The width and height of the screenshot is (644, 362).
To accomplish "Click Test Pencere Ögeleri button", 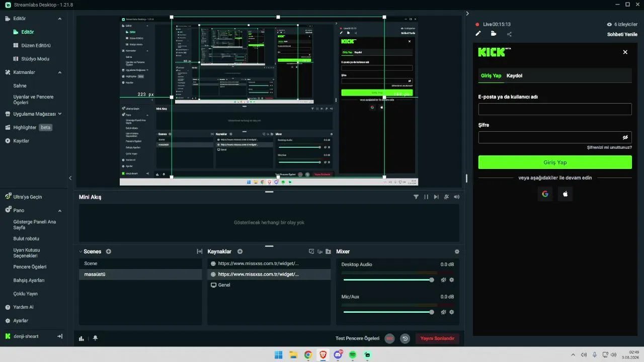I will pos(357,339).
